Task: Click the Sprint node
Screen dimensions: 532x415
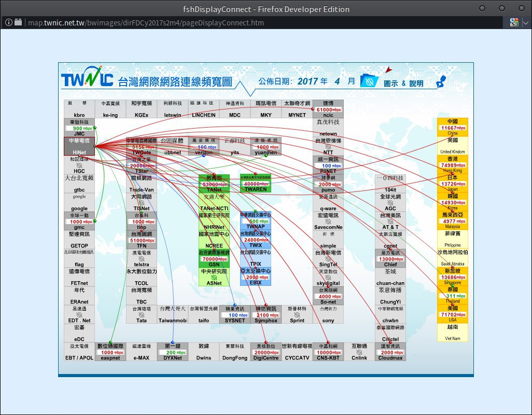Action: pos(297,314)
